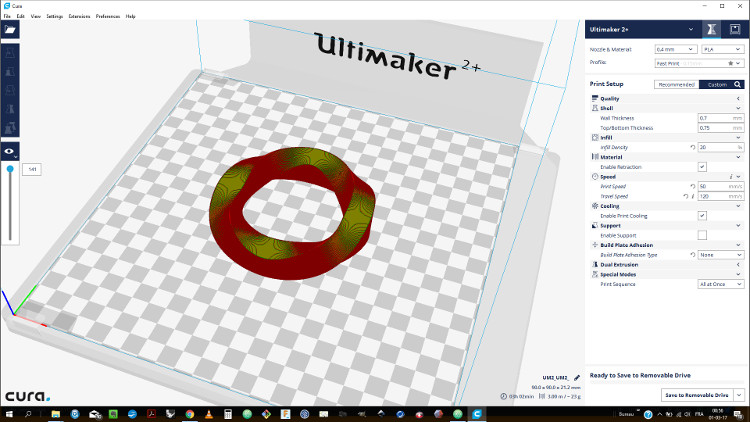Open file with the folder icon
Viewport: 750px width, 422px height.
tap(10, 30)
